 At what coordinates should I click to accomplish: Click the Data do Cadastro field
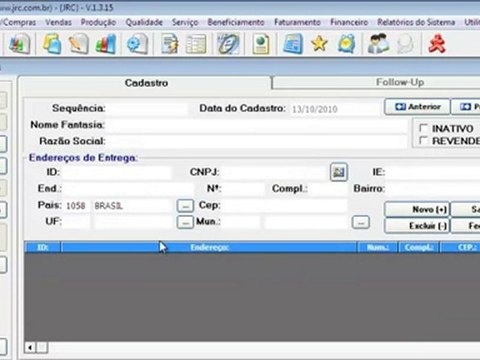[334, 109]
